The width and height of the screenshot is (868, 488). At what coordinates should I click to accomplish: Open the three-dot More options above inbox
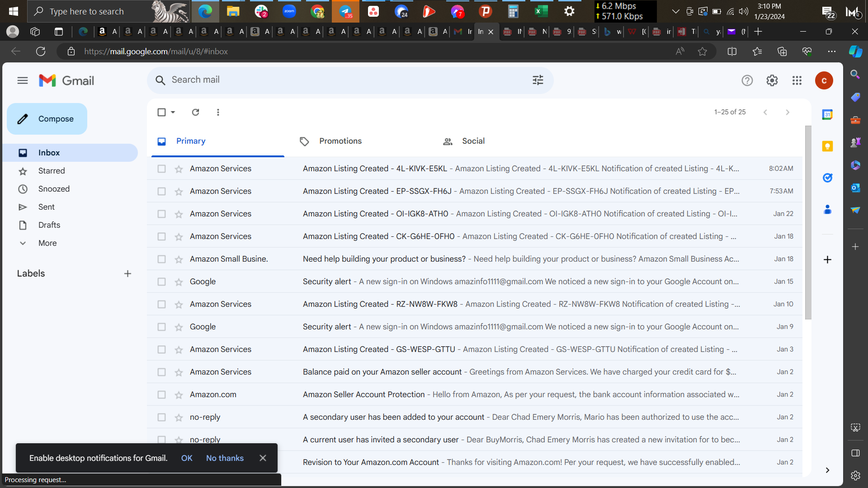[x=218, y=112]
